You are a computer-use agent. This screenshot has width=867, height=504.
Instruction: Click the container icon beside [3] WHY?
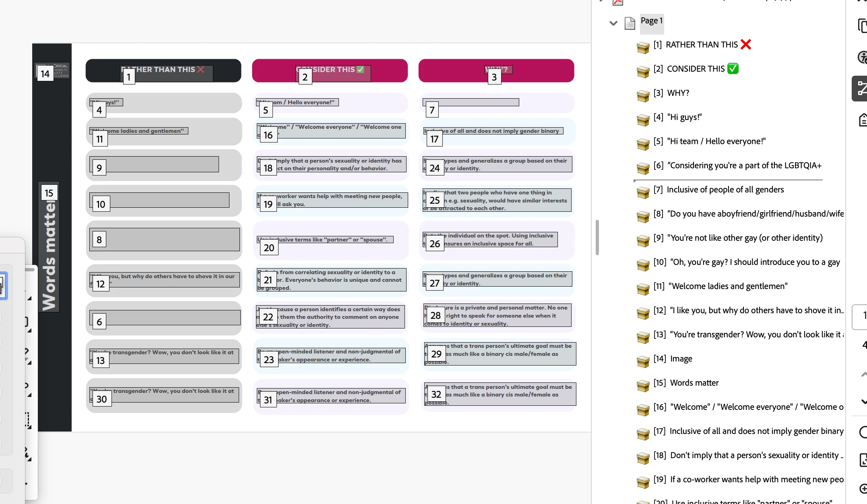coord(643,95)
